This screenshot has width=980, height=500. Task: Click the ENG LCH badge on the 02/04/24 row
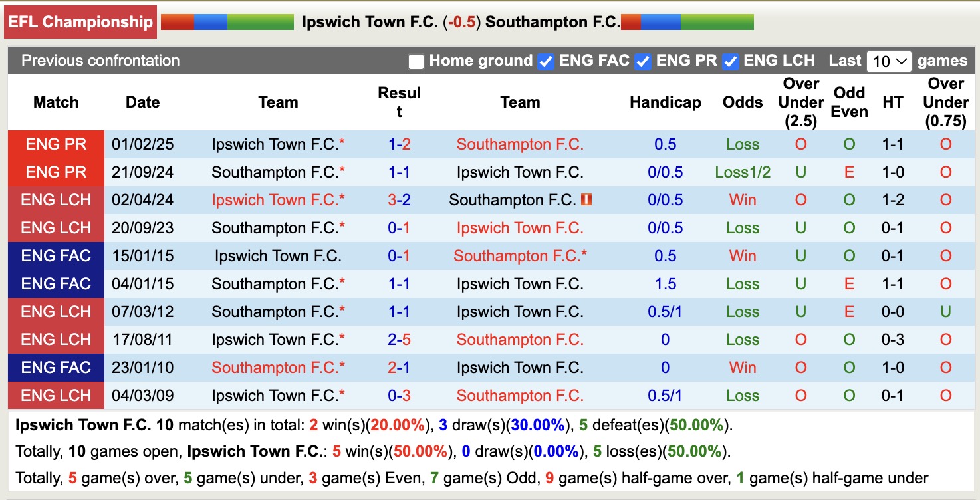56,199
